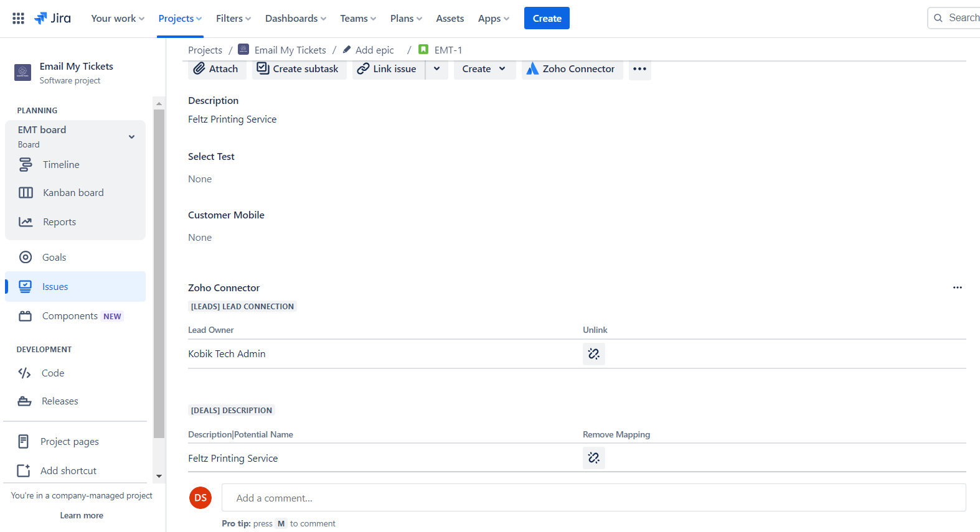Click the Issues icon in sidebar
The height and width of the screenshot is (532, 980).
tap(26, 286)
